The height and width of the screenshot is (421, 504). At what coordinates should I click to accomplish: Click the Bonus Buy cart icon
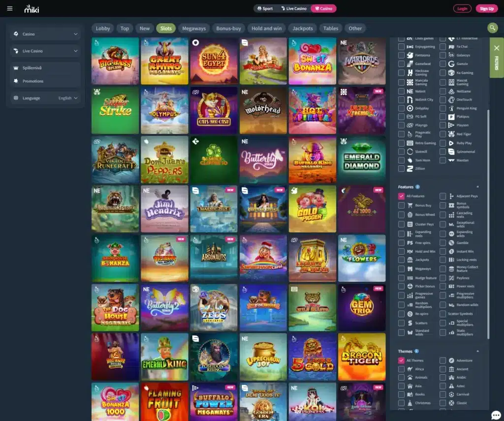410,205
